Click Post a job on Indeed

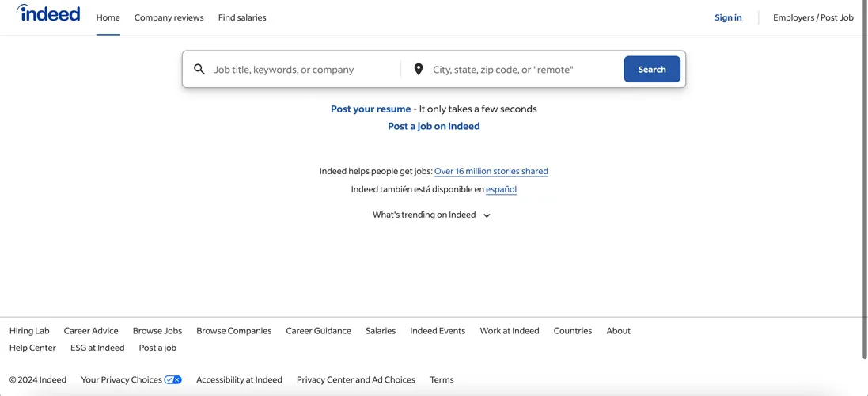pos(434,126)
